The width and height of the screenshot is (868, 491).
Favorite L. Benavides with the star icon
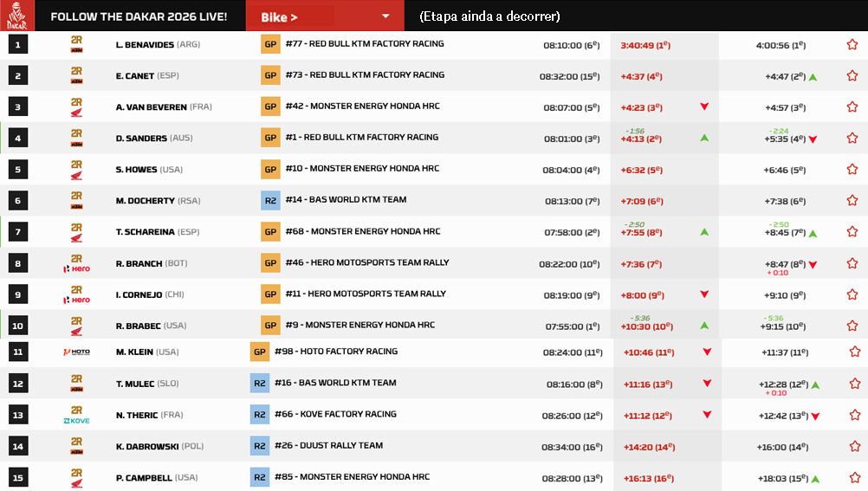pos(852,44)
